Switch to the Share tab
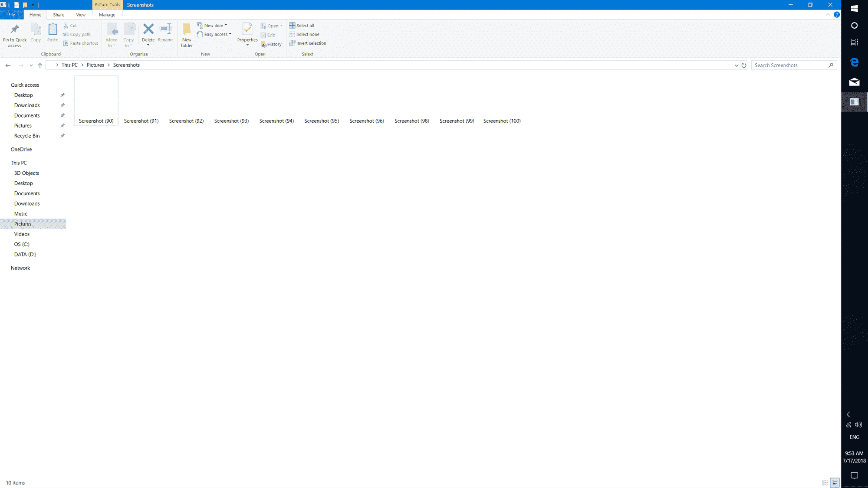 (59, 15)
